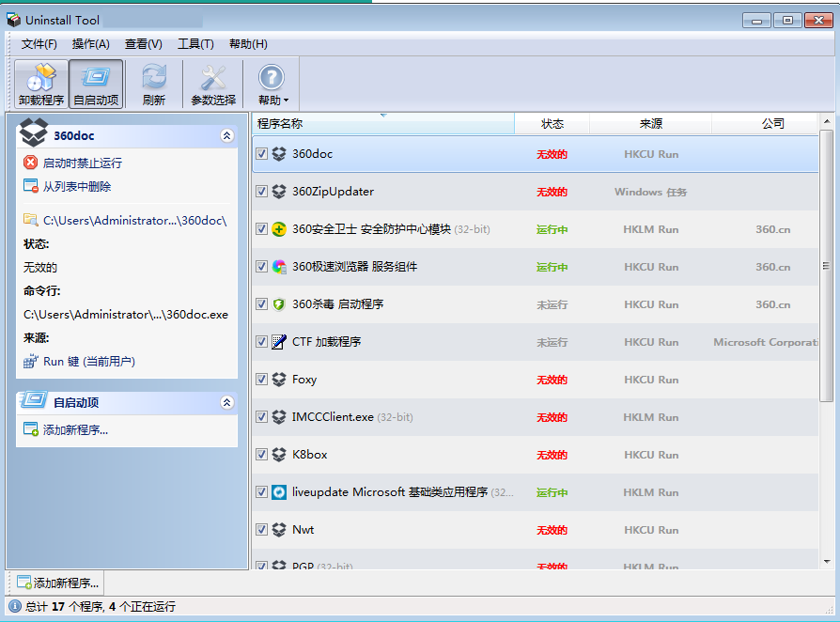The width and height of the screenshot is (840, 622).
Task: Uncheck the 360ZipUpdater startup checkbox
Action: (262, 192)
